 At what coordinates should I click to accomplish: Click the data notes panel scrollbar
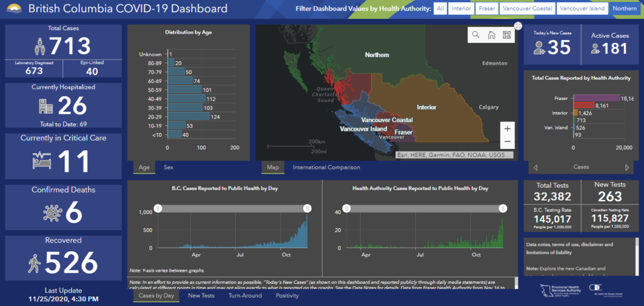[x=637, y=257]
